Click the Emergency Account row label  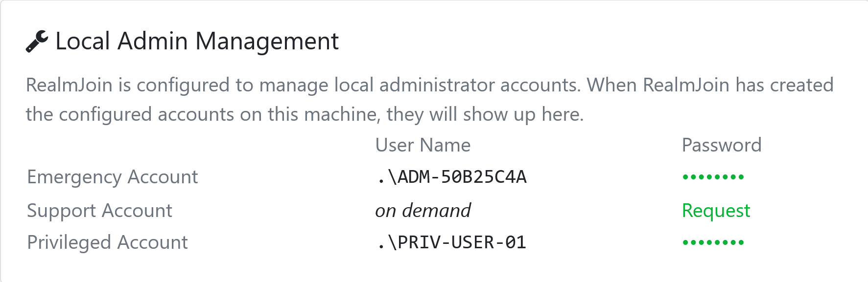coord(113,177)
